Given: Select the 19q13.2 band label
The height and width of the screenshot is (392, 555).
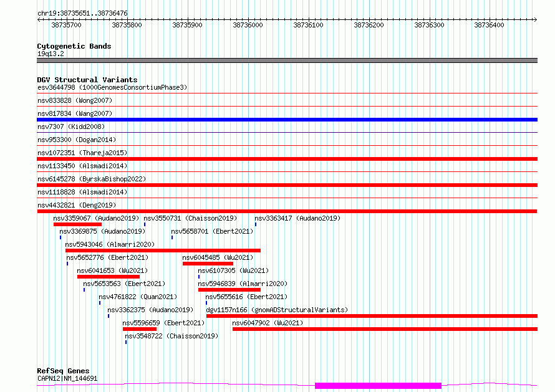Looking at the screenshot, I should [51, 54].
